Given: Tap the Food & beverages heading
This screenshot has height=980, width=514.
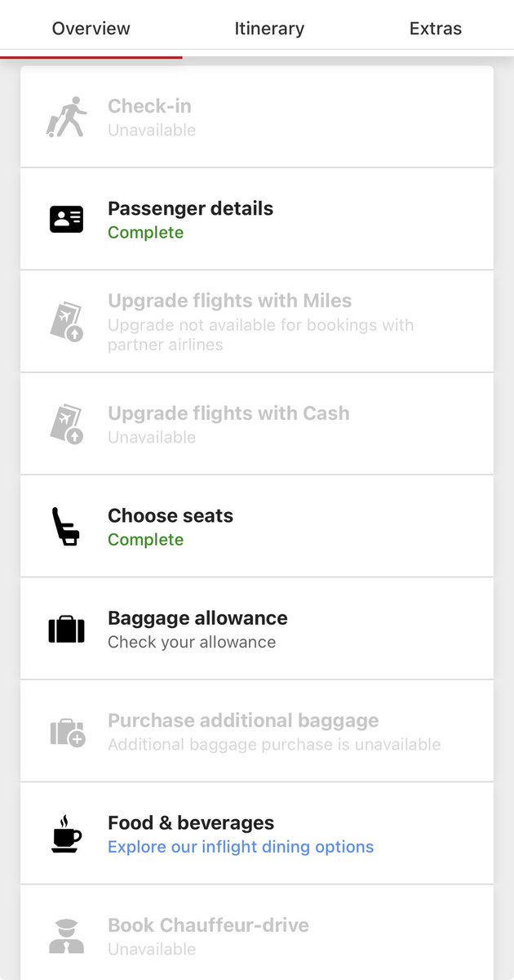Looking at the screenshot, I should (x=191, y=822).
